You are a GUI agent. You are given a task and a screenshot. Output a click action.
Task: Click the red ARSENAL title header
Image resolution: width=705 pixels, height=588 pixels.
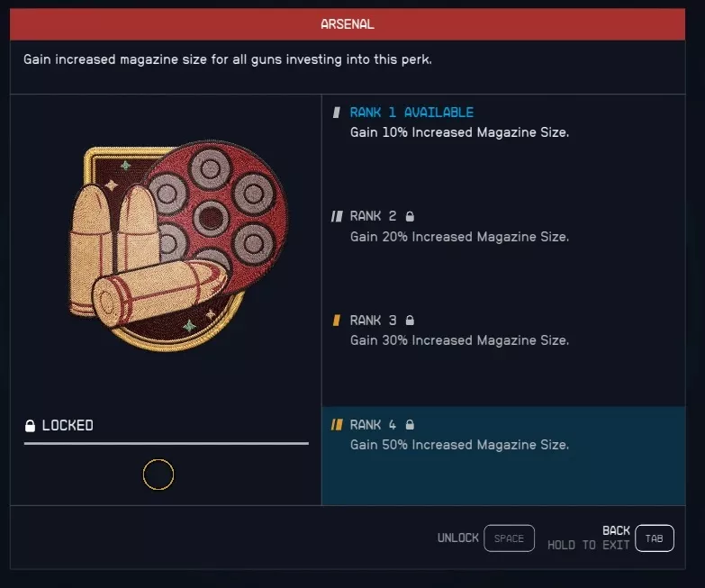348,24
